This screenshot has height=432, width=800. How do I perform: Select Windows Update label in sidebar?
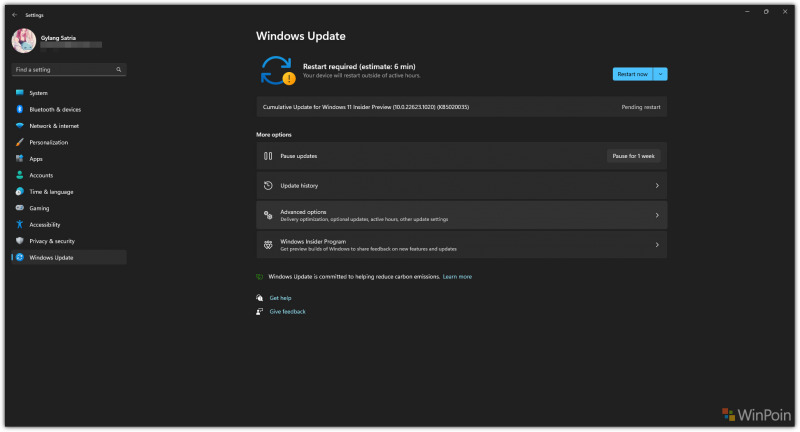(51, 258)
